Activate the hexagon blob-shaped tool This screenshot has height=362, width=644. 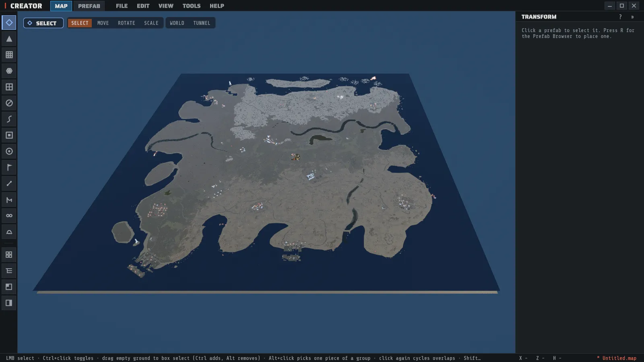click(9, 71)
